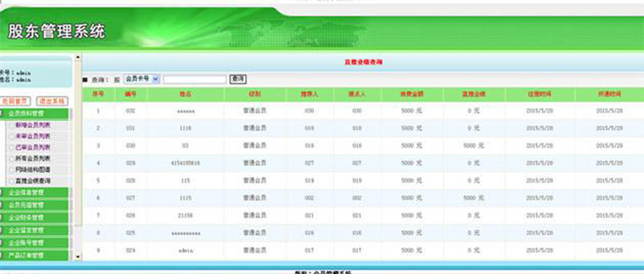Click the small icon beside 所有会员列表

pyautogui.click(x=12, y=159)
